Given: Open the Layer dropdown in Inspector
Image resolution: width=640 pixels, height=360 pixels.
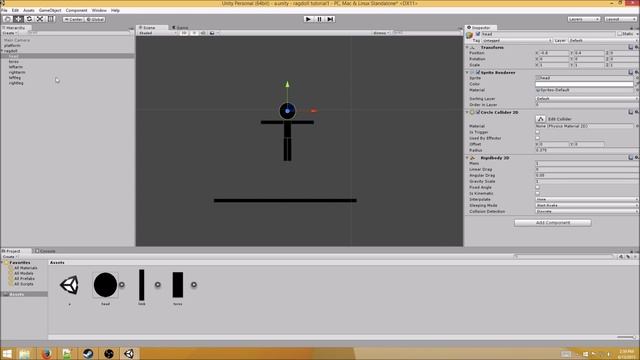Looking at the screenshot, I should coord(603,40).
